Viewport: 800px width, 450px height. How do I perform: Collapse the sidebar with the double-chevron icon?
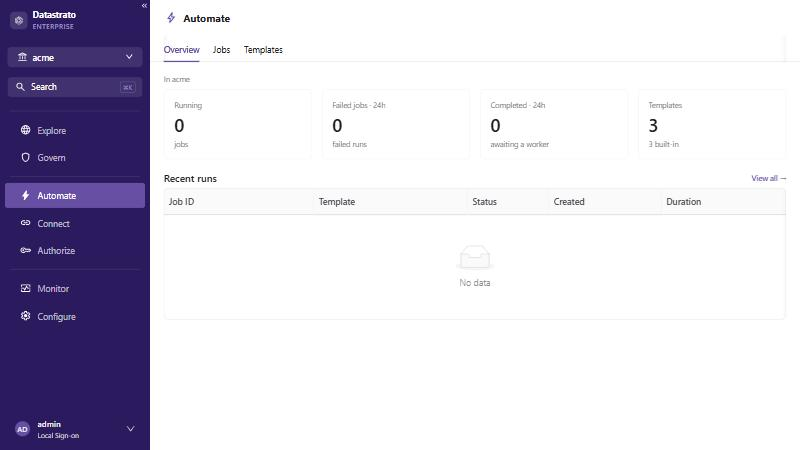(144, 6)
